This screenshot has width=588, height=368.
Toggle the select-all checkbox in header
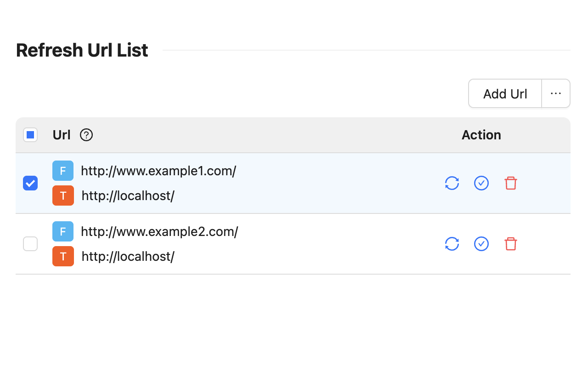click(30, 135)
